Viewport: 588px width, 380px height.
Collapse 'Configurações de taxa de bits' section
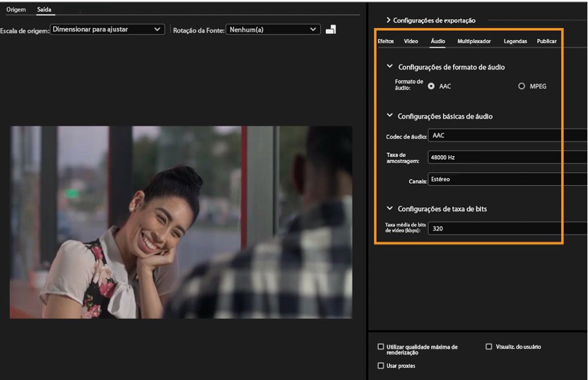pyautogui.click(x=388, y=208)
